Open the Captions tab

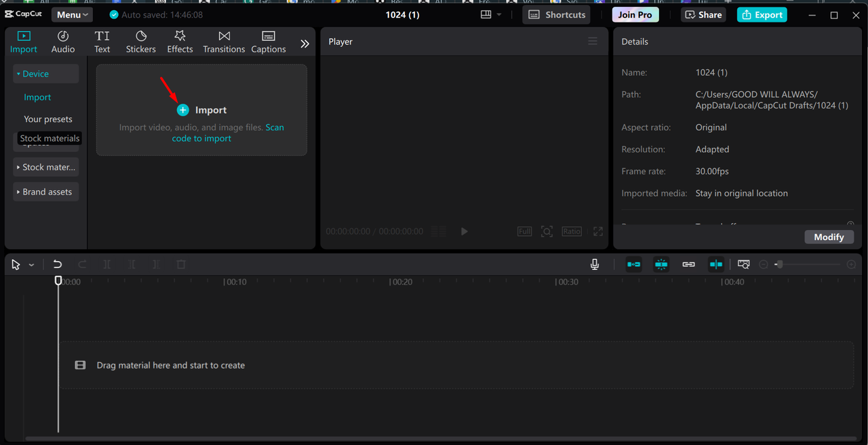click(269, 42)
